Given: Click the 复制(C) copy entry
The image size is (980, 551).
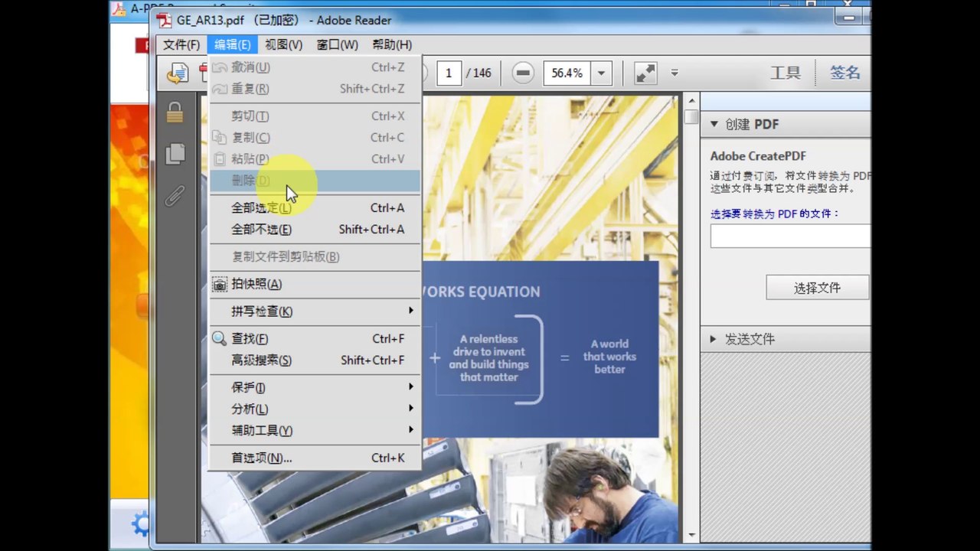Looking at the screenshot, I should [315, 138].
